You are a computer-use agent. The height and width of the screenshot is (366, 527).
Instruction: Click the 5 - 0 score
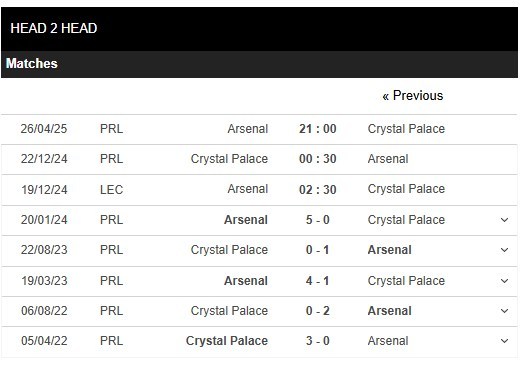click(x=318, y=220)
